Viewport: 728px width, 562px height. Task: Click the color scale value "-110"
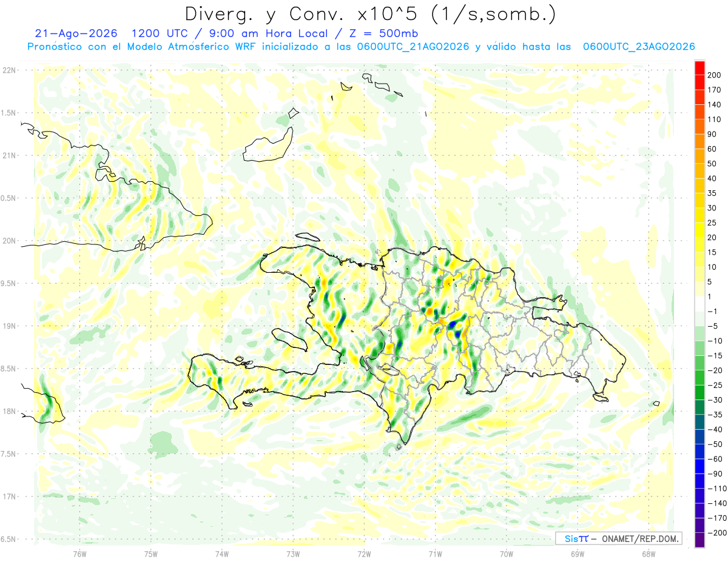click(716, 489)
